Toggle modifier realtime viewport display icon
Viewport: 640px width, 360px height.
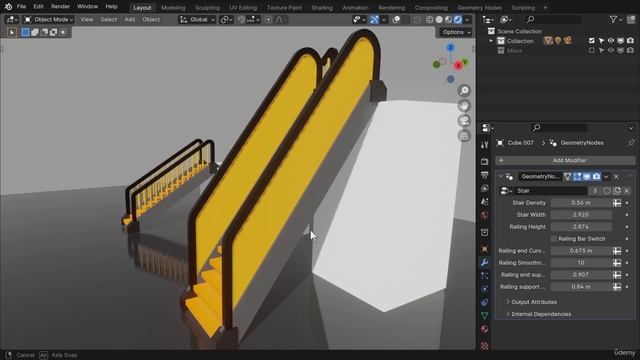[x=587, y=177]
